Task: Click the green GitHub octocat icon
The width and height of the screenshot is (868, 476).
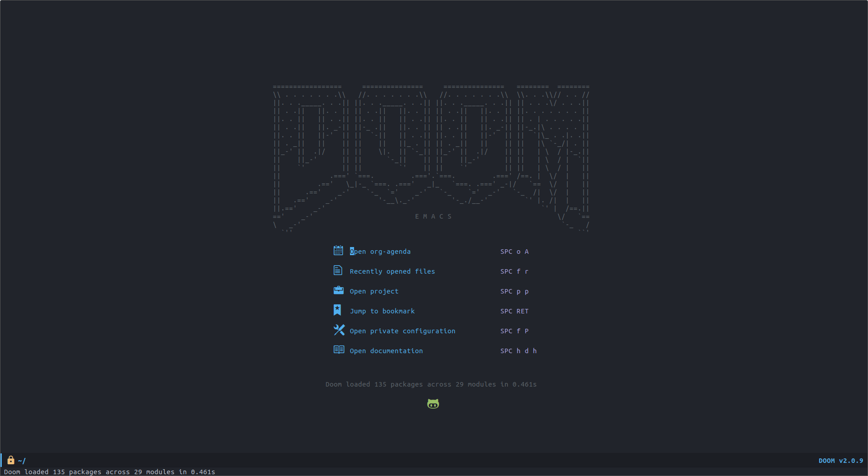Action: pos(433,403)
